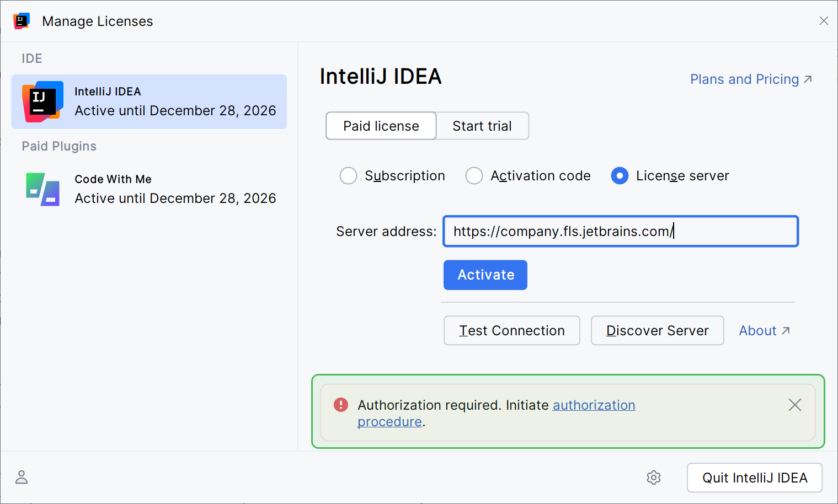Click the Activate button

pos(485,275)
